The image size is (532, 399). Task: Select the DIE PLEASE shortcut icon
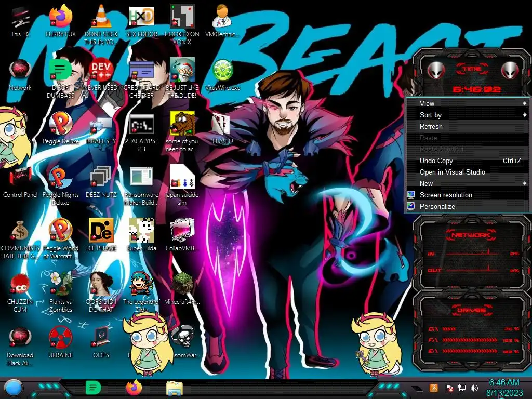click(x=101, y=231)
